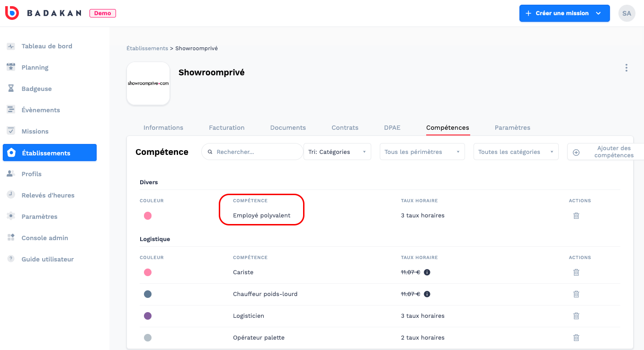Click Logisticien's 3 taux horaires

click(x=422, y=316)
